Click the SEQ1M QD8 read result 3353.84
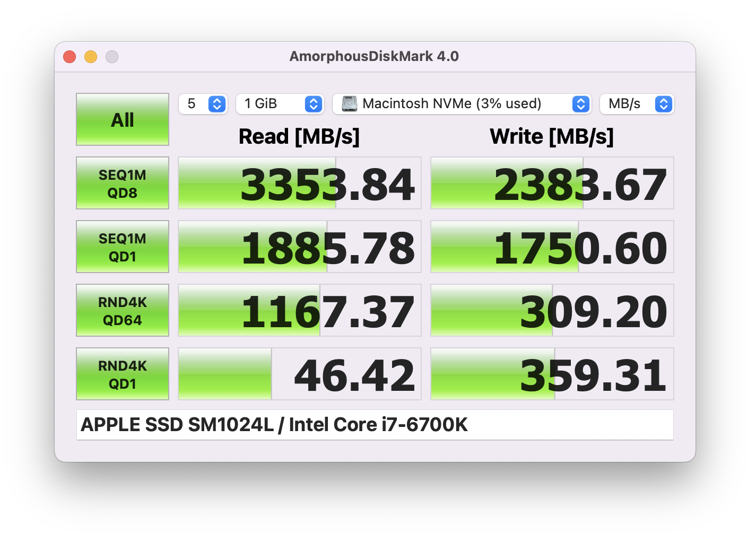Screen dimensions: 756x534 [300, 183]
